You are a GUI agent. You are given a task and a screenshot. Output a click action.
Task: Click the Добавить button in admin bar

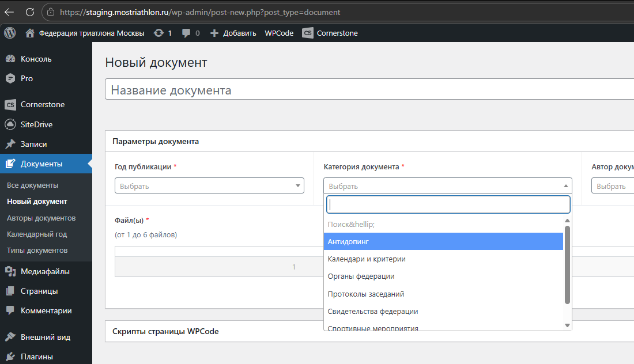[233, 33]
